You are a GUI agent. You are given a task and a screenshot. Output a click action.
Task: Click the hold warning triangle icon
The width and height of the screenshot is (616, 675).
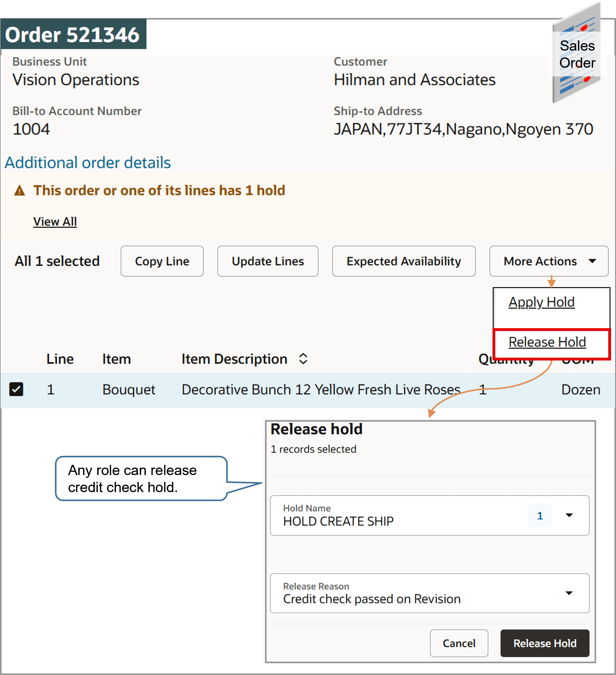(20, 191)
